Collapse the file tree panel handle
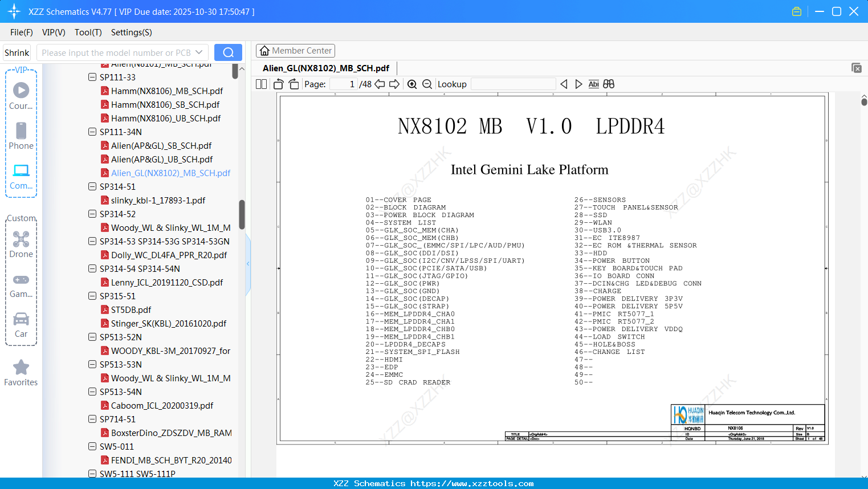Image resolution: width=868 pixels, height=489 pixels. click(x=248, y=264)
